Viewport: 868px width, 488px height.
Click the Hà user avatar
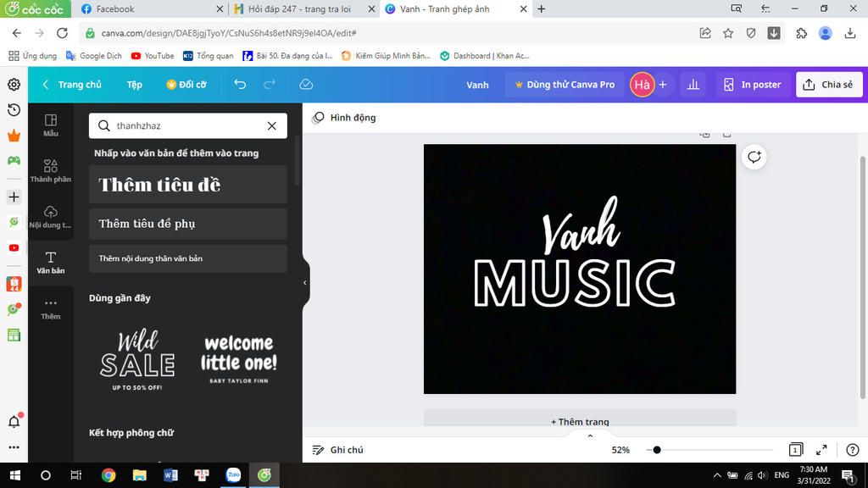tap(643, 85)
